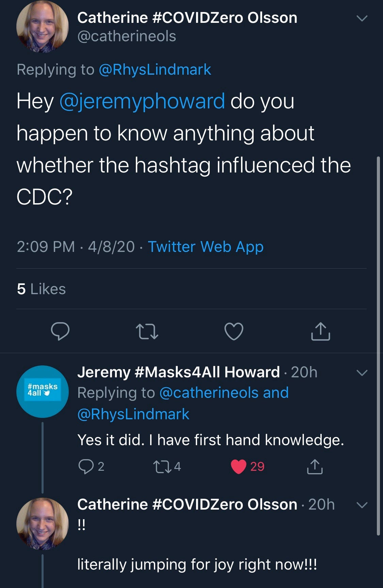Like the main tweet with heart icon
This screenshot has width=383, height=588.
tap(234, 331)
